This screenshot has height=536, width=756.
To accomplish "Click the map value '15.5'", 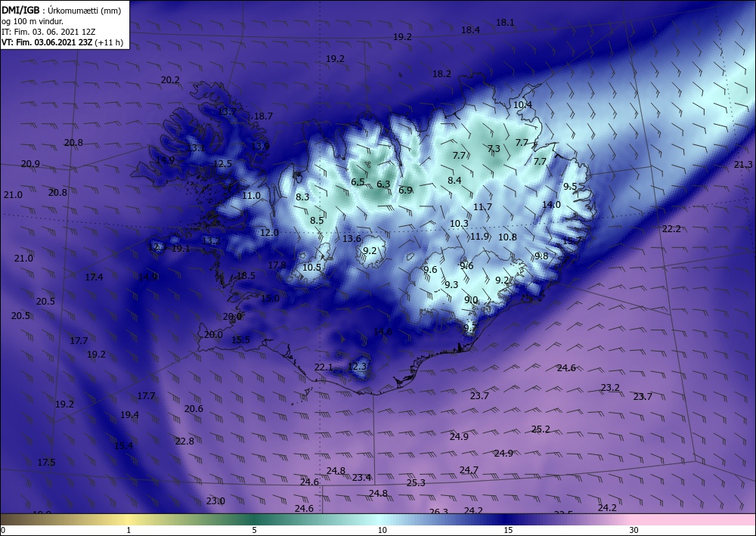I will (x=240, y=340).
